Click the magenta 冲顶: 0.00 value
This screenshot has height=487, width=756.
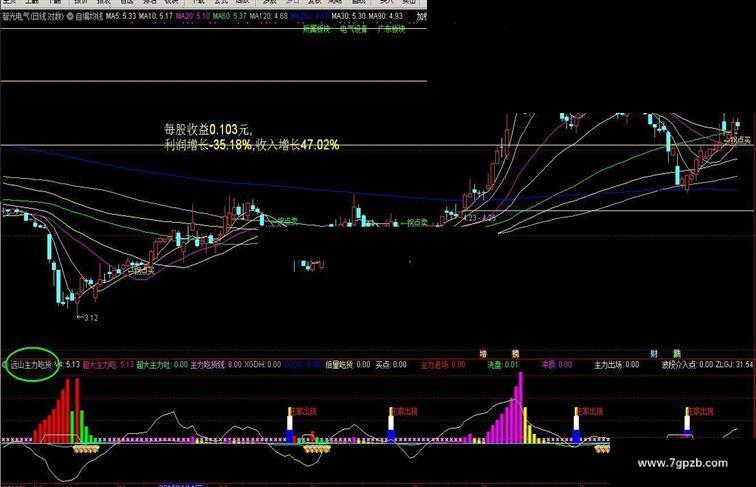point(556,365)
